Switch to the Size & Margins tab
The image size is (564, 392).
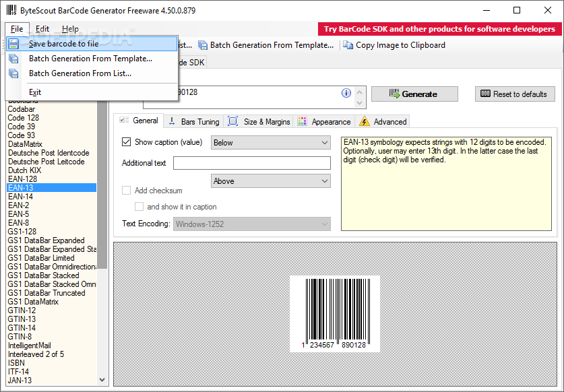(259, 121)
